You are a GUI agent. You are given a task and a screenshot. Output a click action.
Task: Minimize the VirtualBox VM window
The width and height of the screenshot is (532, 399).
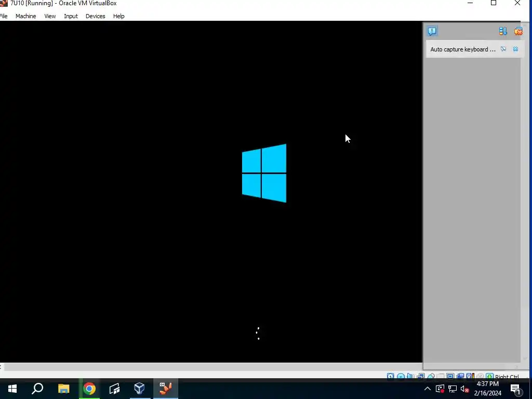click(x=470, y=3)
